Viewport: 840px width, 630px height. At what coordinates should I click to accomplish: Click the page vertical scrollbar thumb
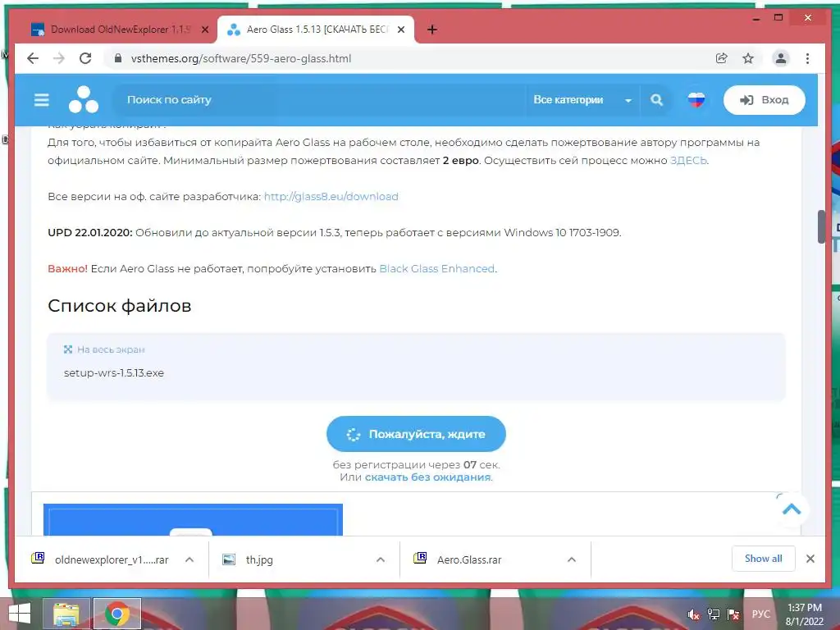[x=821, y=227]
